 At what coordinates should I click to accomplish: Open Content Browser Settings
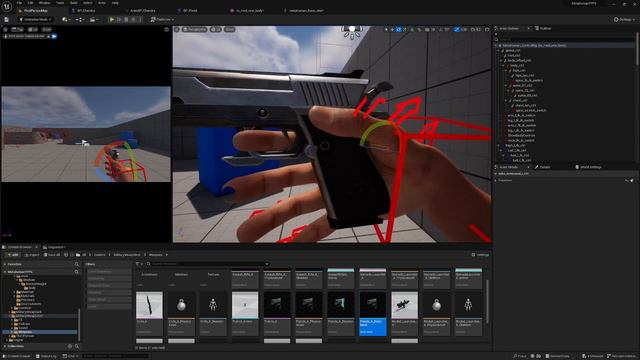coord(480,255)
